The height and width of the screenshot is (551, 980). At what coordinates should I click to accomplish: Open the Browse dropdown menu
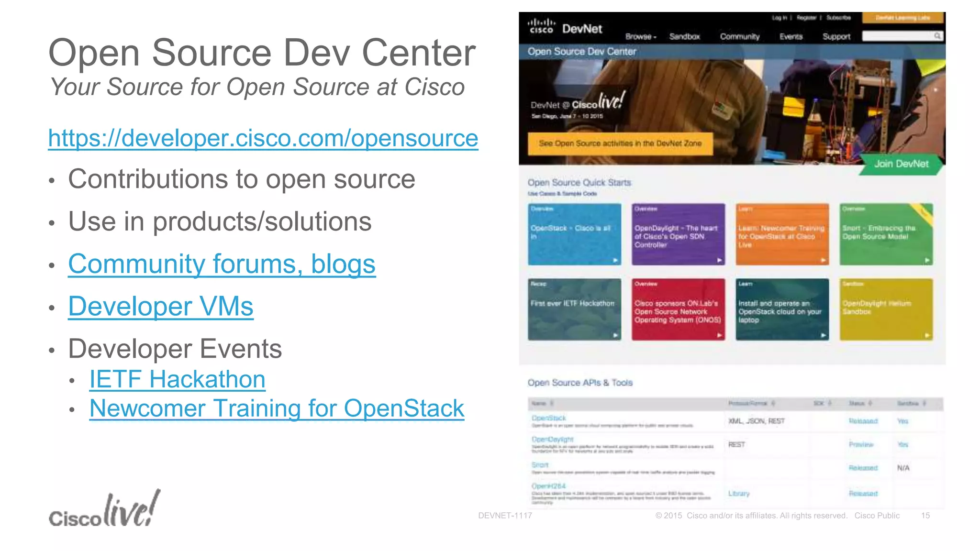[640, 37]
